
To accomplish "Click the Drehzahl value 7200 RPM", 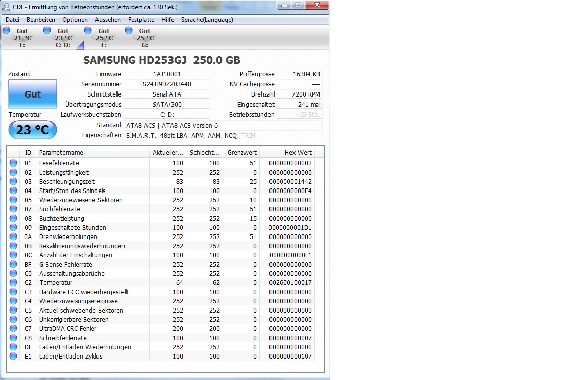I will [299, 94].
